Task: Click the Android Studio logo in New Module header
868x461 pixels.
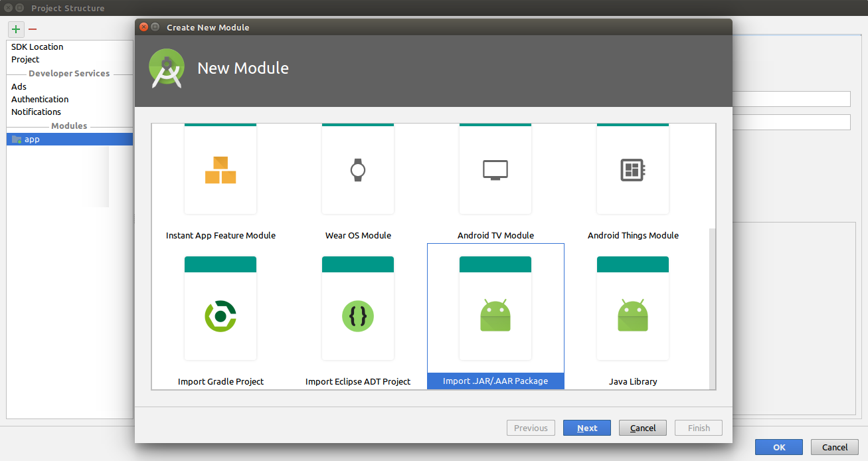Action: point(167,68)
